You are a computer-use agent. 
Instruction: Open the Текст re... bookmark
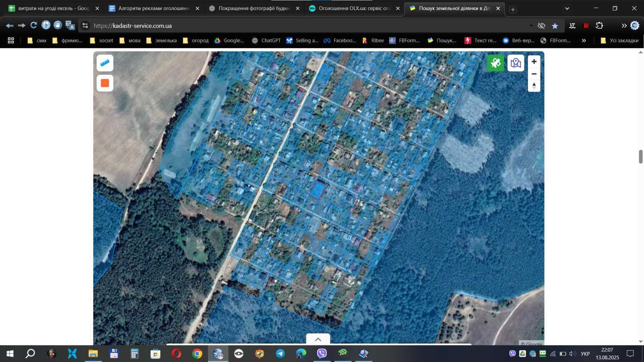coord(481,41)
